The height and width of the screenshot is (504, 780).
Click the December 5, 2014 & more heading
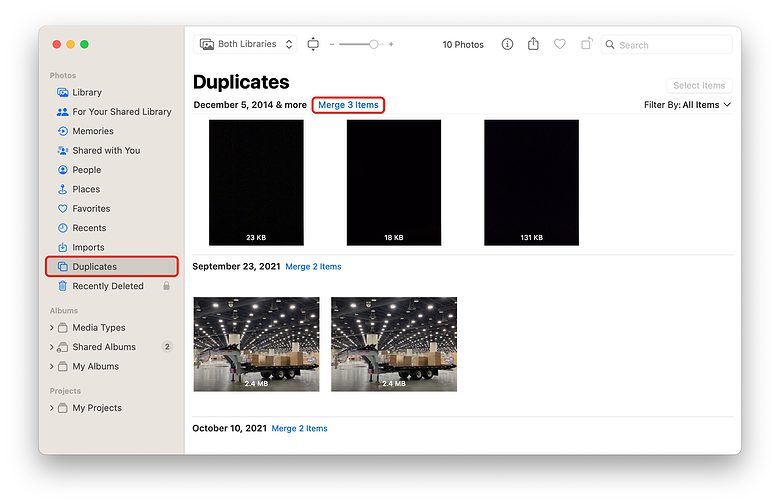pyautogui.click(x=250, y=105)
